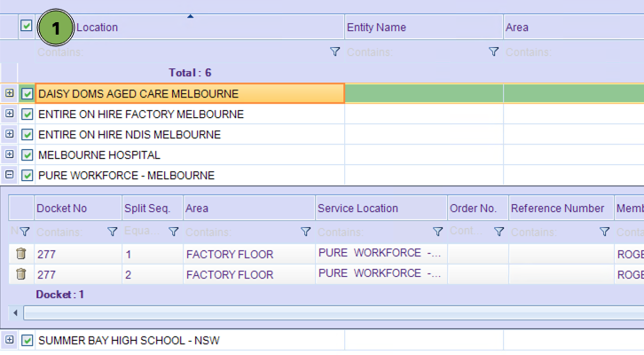644x355 pixels.
Task: Click filter funnel in sub-grid Area column
Action: coord(305,232)
